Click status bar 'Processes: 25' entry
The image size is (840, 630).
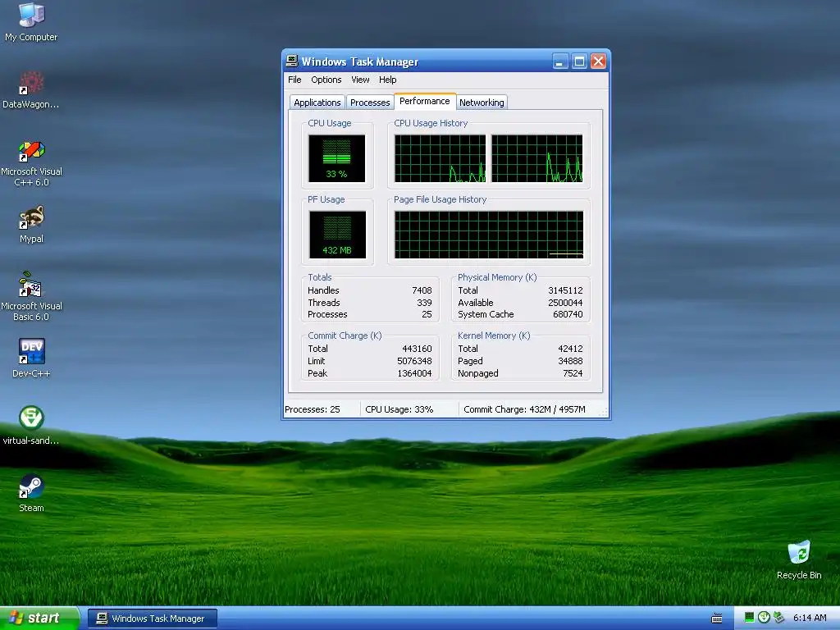tap(313, 409)
